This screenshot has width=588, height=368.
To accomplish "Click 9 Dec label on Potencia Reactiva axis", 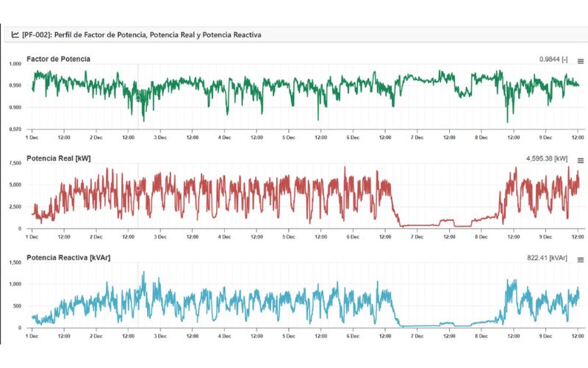I will 545,336.
